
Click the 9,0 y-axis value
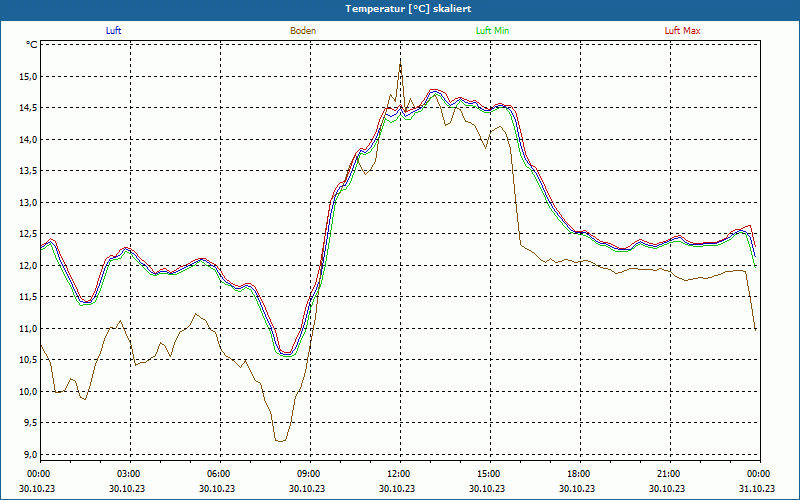(x=30, y=455)
